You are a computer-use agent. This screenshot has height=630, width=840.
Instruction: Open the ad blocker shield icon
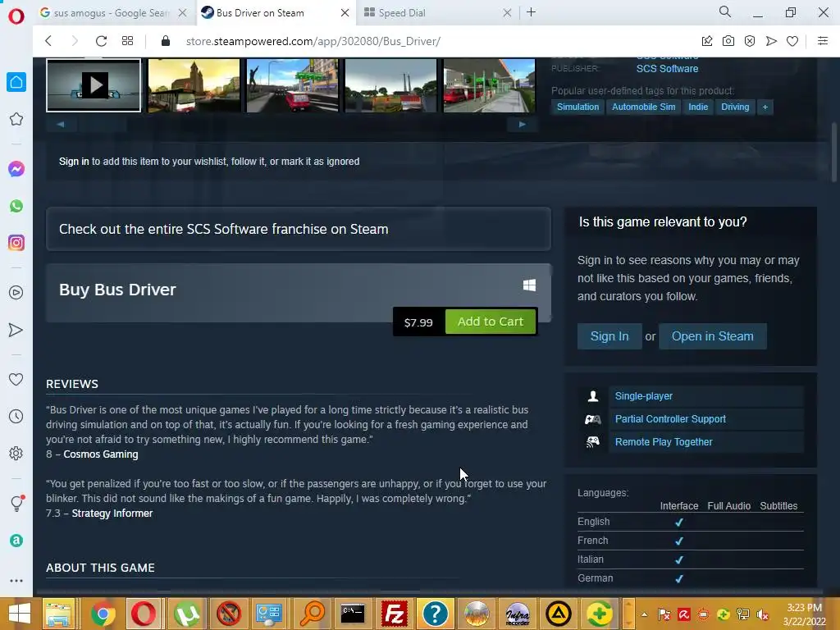[750, 41]
